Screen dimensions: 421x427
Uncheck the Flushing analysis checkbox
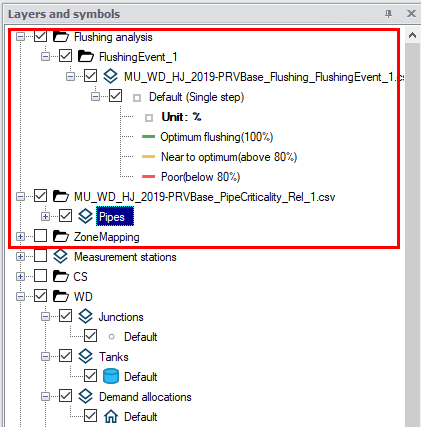click(40, 36)
